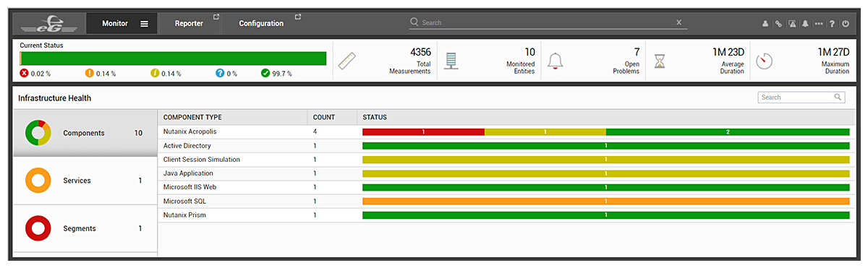Image resolution: width=868 pixels, height=268 pixels.
Task: Open the Configuration tab
Action: [261, 24]
